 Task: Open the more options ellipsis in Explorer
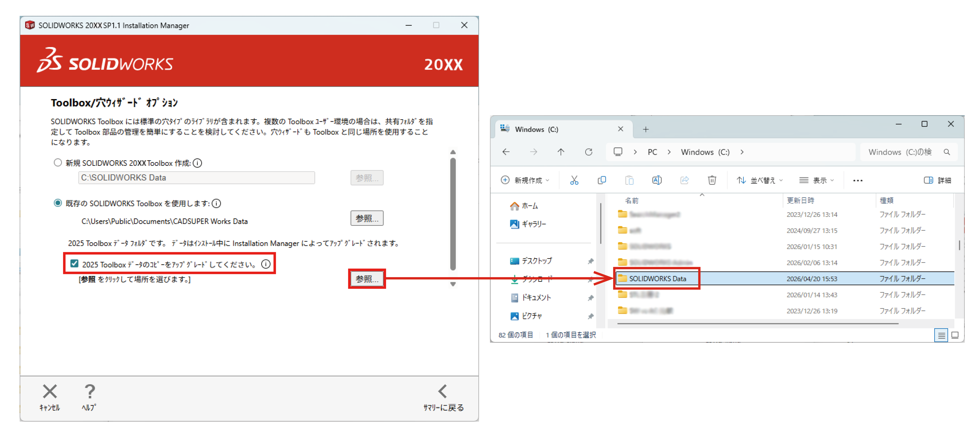(857, 180)
